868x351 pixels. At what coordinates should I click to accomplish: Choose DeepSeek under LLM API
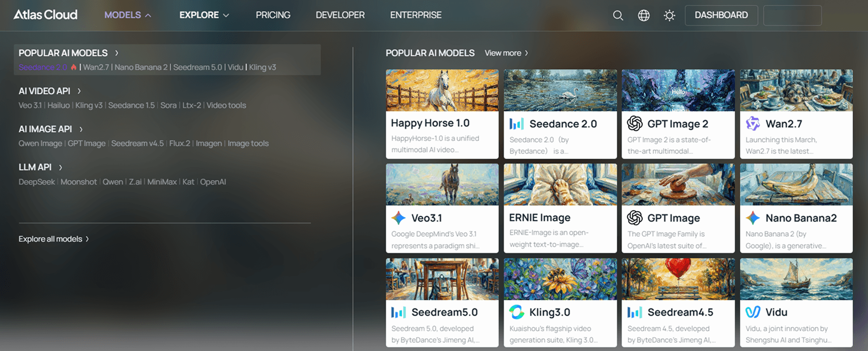(37, 182)
